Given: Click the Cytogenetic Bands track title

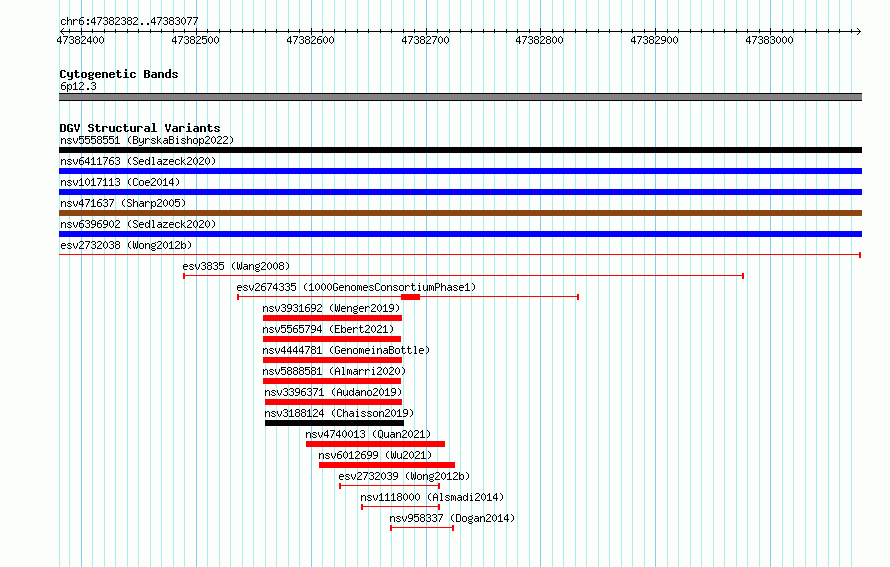Looking at the screenshot, I should 119,74.
